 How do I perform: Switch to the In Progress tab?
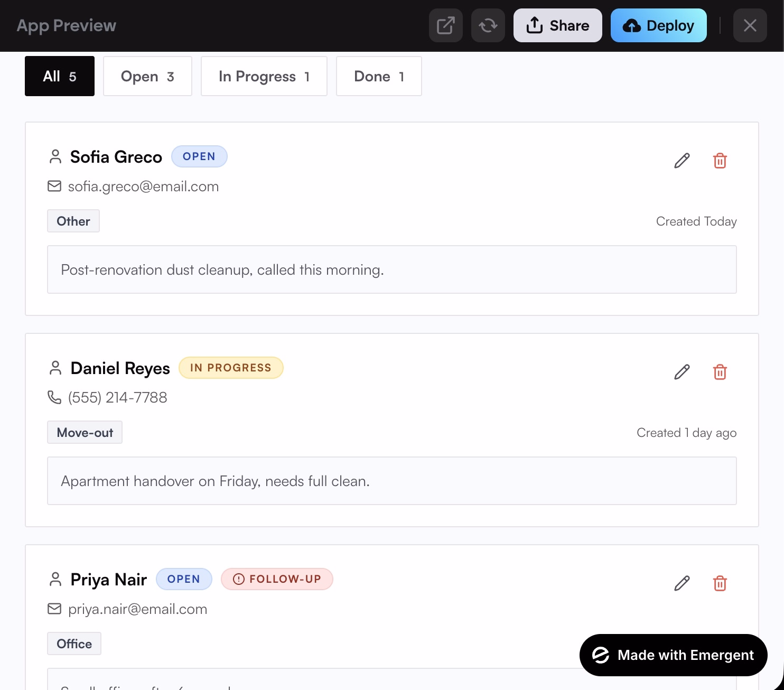pos(264,76)
